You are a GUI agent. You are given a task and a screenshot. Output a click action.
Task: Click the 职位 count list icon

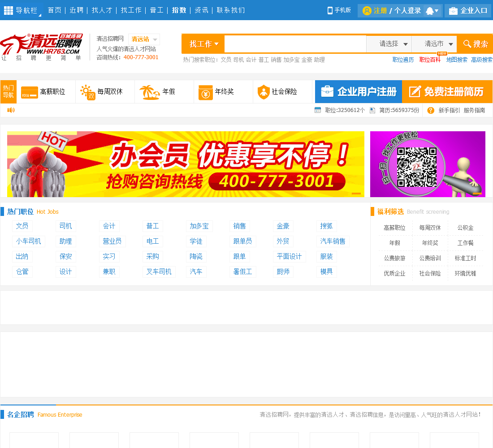(318, 110)
